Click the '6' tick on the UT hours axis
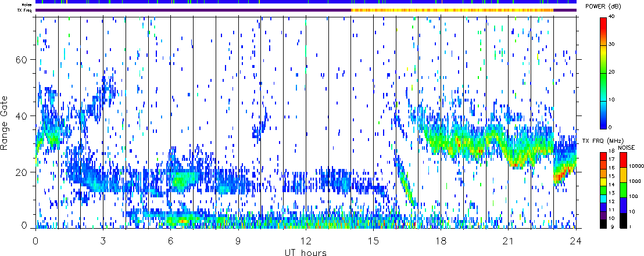 171,240
